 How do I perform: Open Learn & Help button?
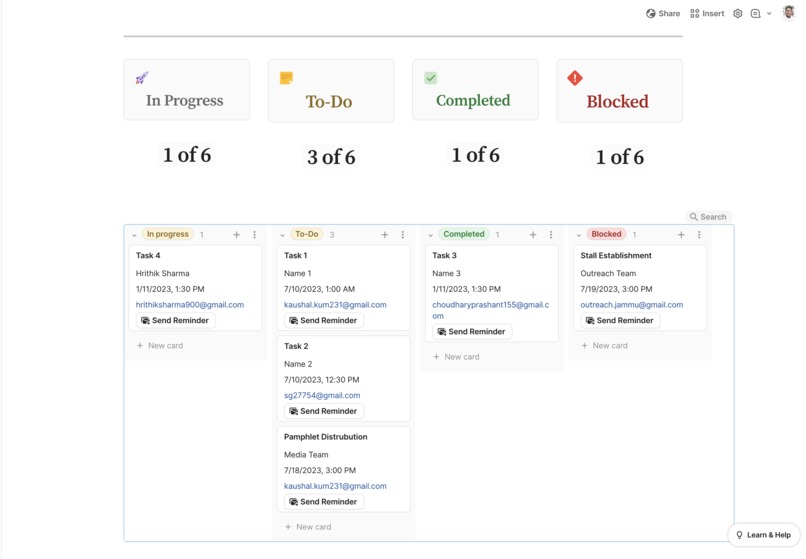tap(763, 535)
